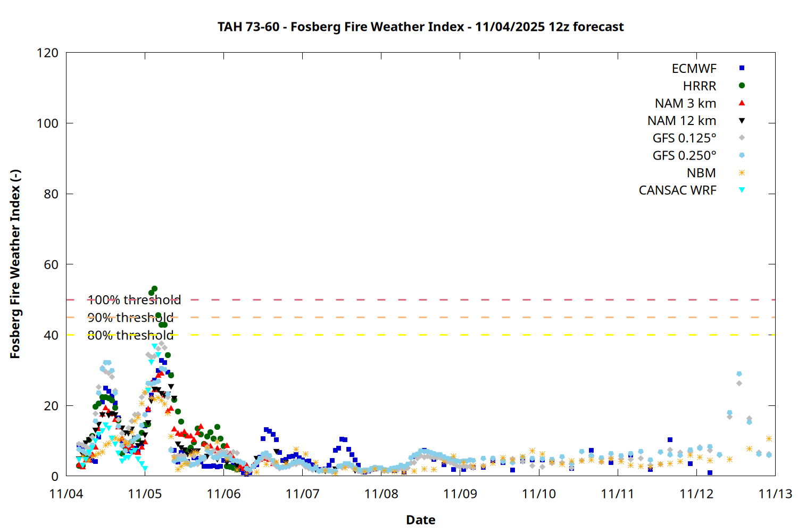Click the blue square ECMWF legend marker
The height and width of the screenshot is (532, 798).
742,68
